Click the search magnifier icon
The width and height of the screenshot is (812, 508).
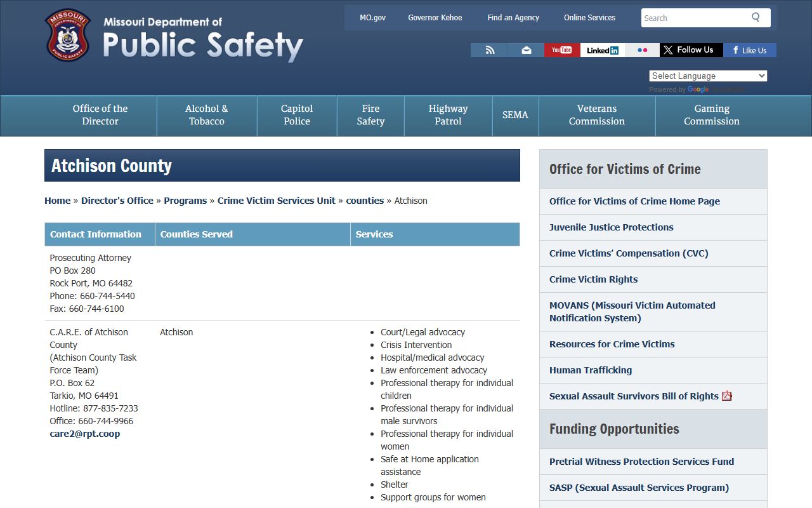coord(756,17)
